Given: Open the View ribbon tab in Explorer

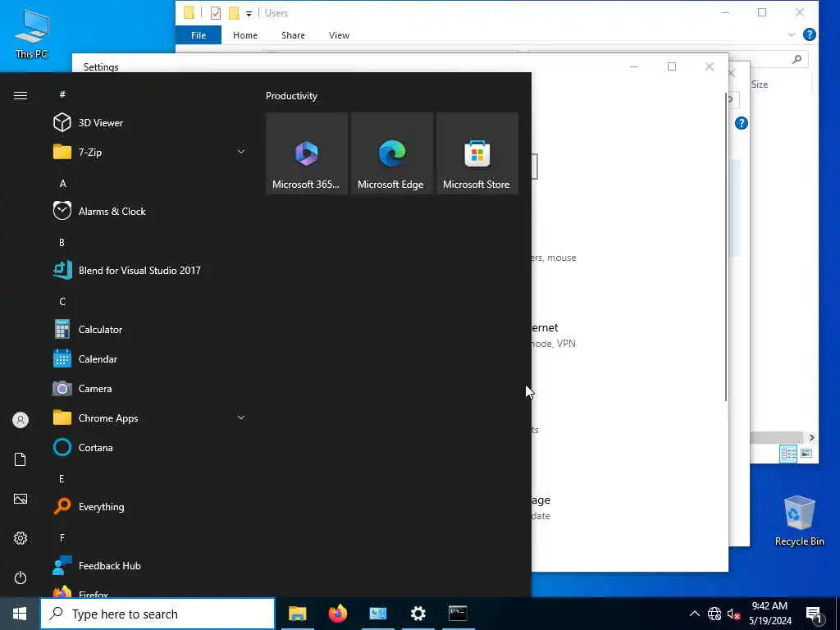Looking at the screenshot, I should pyautogui.click(x=339, y=34).
